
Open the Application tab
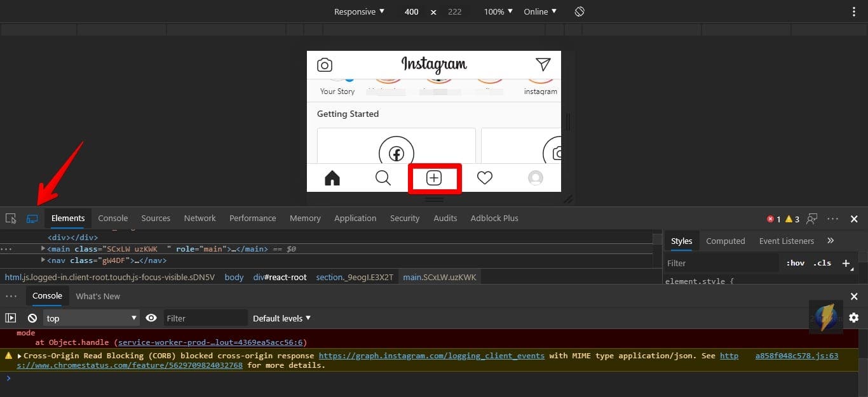(x=355, y=218)
